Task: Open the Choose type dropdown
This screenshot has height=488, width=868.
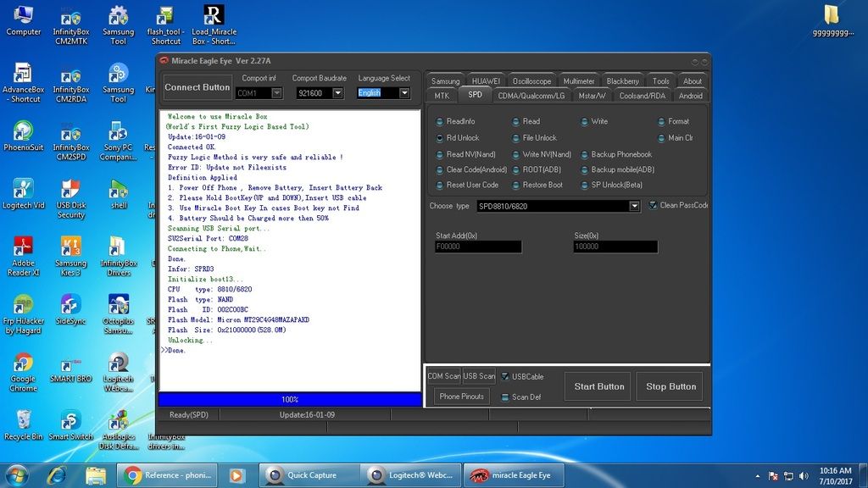Action: tap(634, 207)
